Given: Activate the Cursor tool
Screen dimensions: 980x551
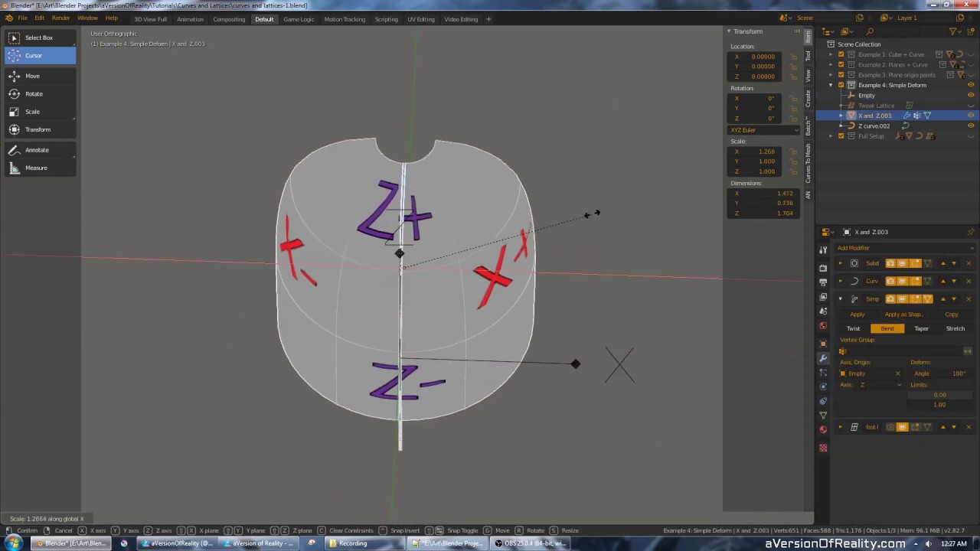Looking at the screenshot, I should [x=40, y=55].
